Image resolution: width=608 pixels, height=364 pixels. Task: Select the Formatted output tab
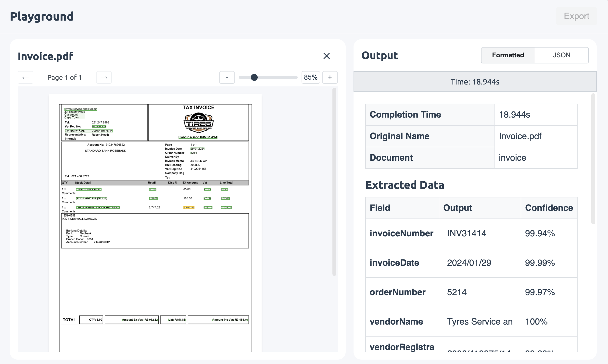(508, 55)
